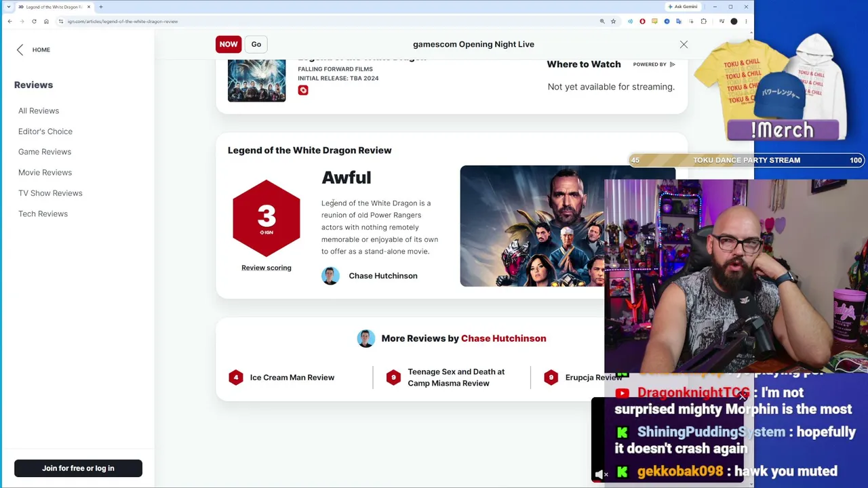Expand the tab search dropdown arrow
This screenshot has height=488, width=868.
[8, 7]
